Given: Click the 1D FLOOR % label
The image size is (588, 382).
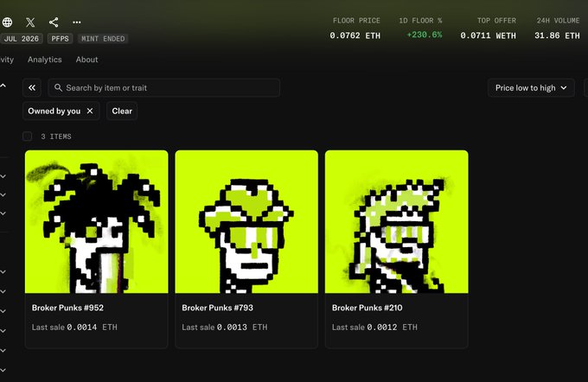Looking at the screenshot, I should (x=420, y=21).
